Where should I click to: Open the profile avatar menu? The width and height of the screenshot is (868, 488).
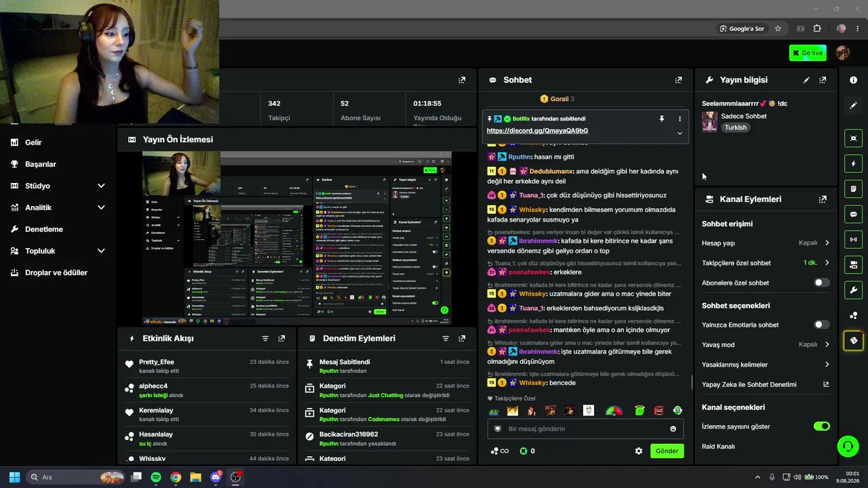[843, 53]
